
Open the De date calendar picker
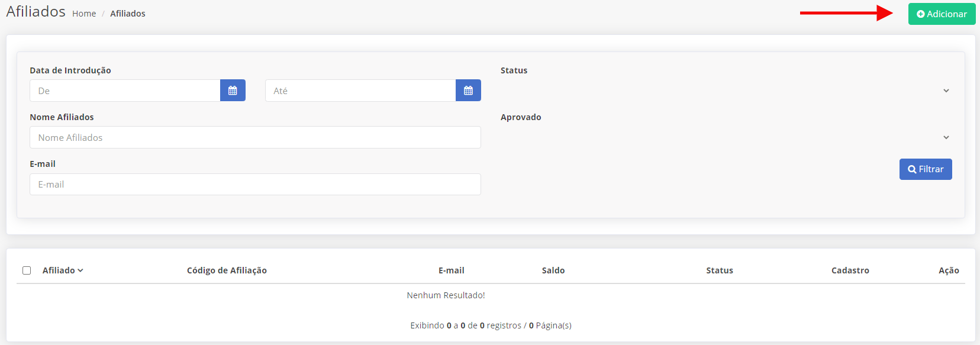click(x=233, y=91)
